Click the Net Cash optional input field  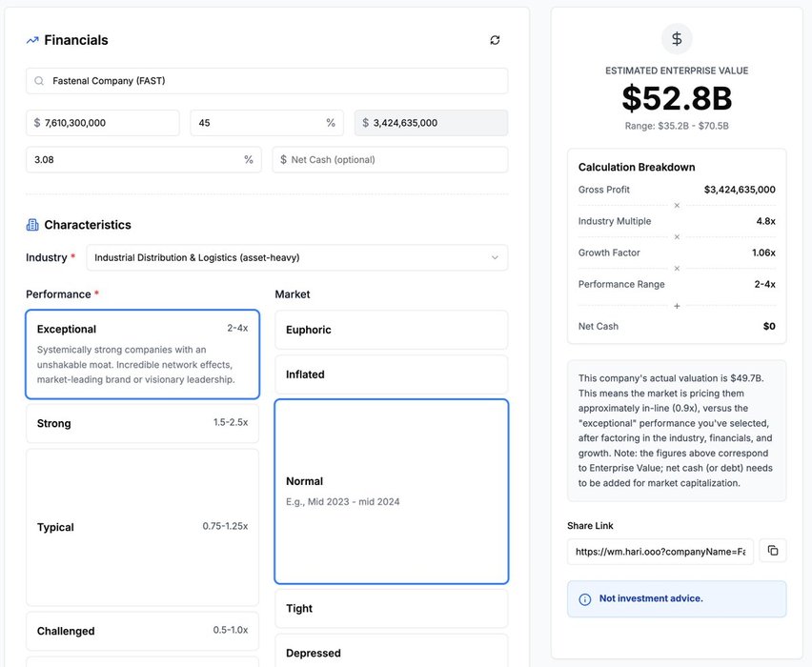pyautogui.click(x=390, y=159)
